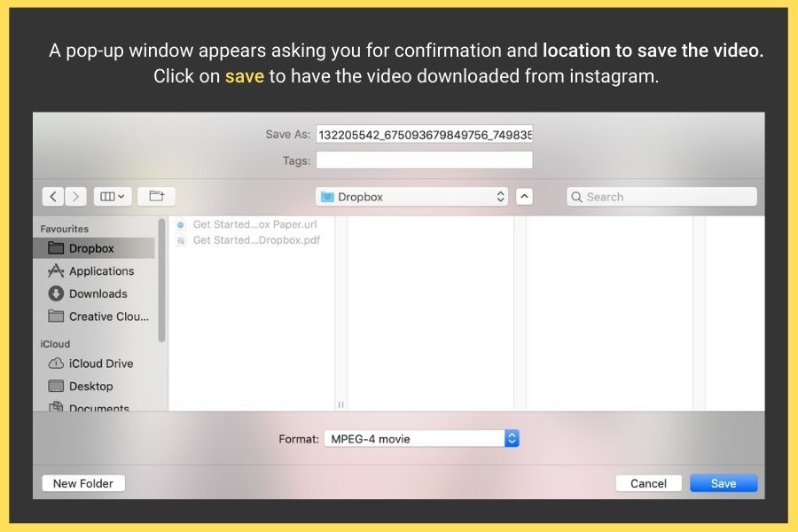Select Applications in the sidebar
Image resolution: width=798 pixels, height=532 pixels.
(94, 270)
